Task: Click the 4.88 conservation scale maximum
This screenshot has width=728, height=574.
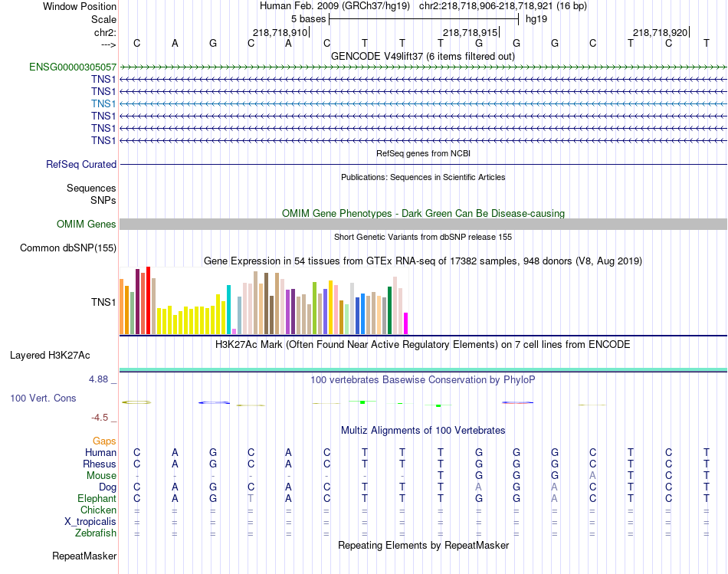Action: 98,379
